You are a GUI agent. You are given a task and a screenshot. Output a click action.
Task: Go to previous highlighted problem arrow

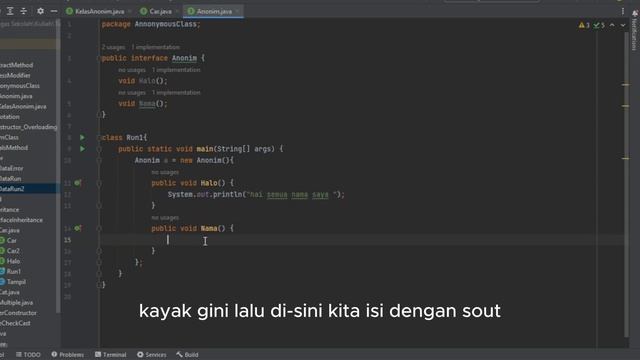click(612, 25)
